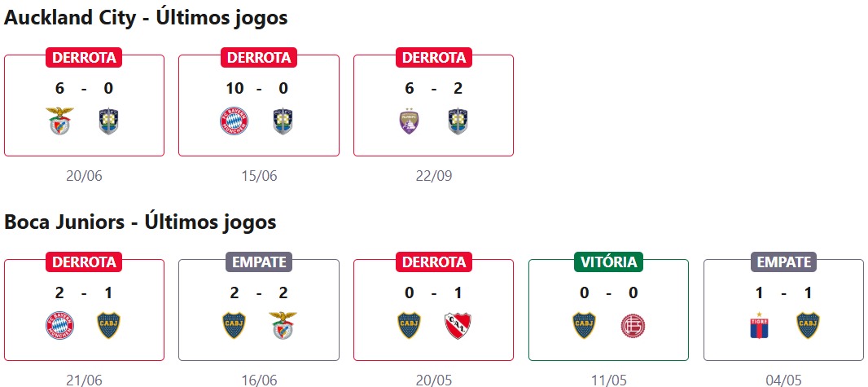868x387 pixels.
Task: Click the Lanús crest in the 0-0 match
Action: pyautogui.click(x=633, y=326)
